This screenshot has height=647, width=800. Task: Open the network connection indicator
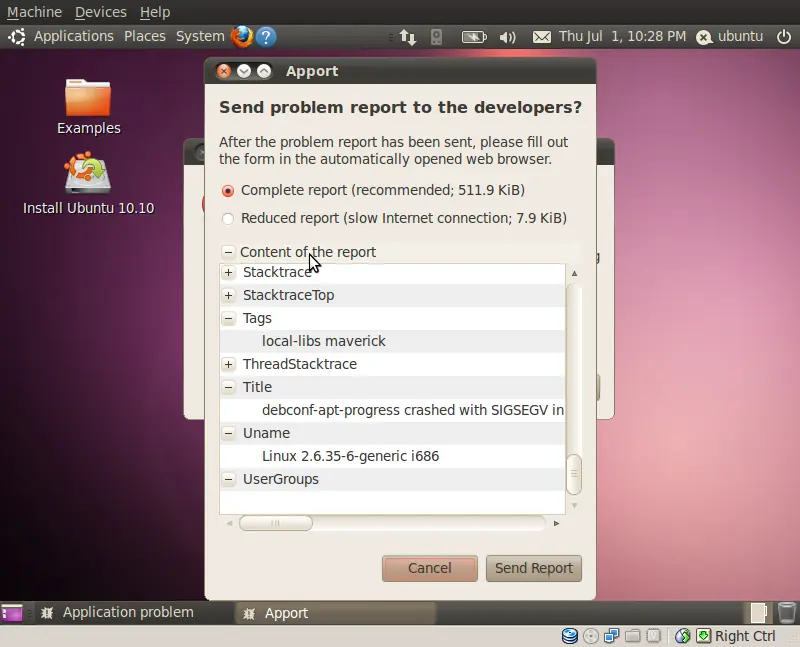pyautogui.click(x=408, y=37)
